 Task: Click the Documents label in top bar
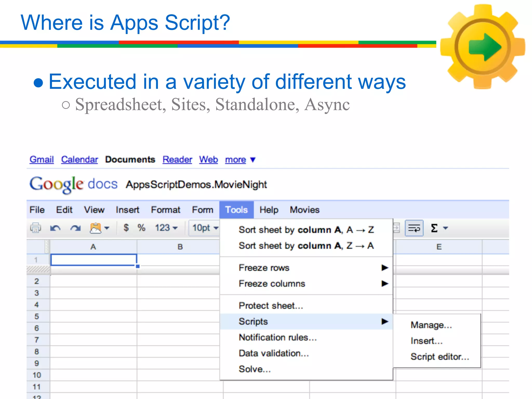130,159
